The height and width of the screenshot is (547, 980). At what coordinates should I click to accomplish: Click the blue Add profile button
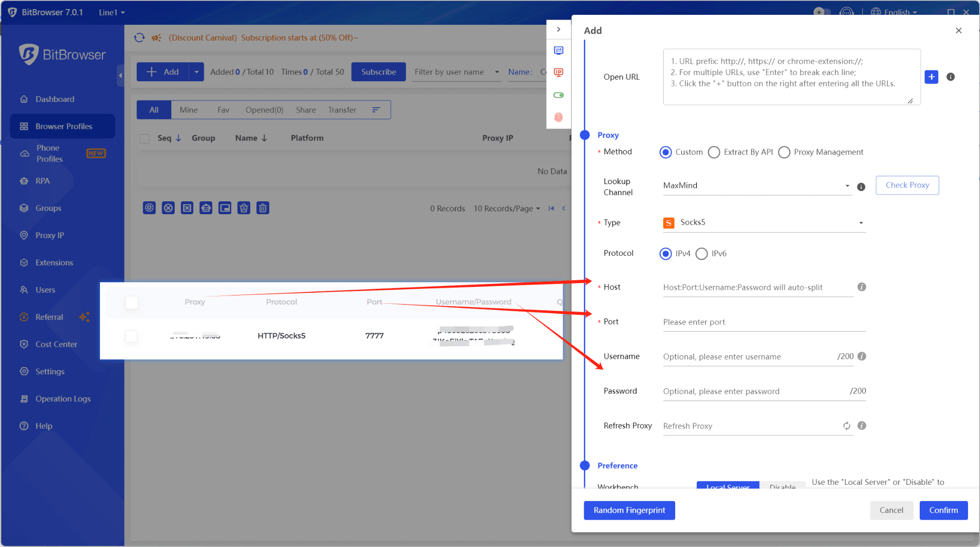[x=163, y=72]
